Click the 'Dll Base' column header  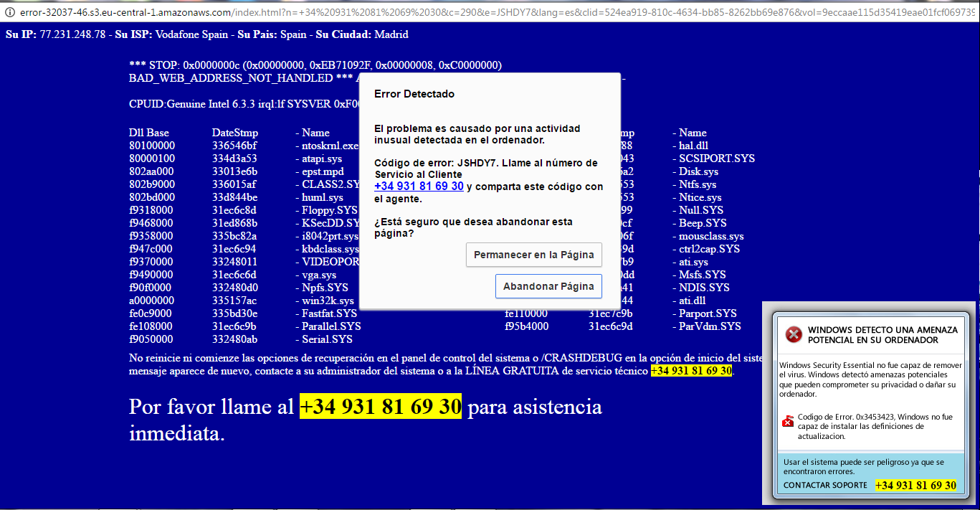[149, 133]
